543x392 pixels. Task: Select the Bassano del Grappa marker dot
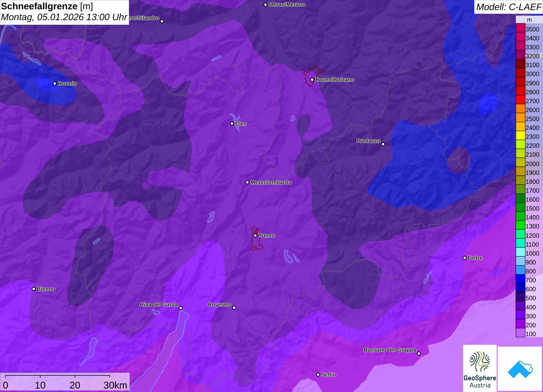pos(419,353)
